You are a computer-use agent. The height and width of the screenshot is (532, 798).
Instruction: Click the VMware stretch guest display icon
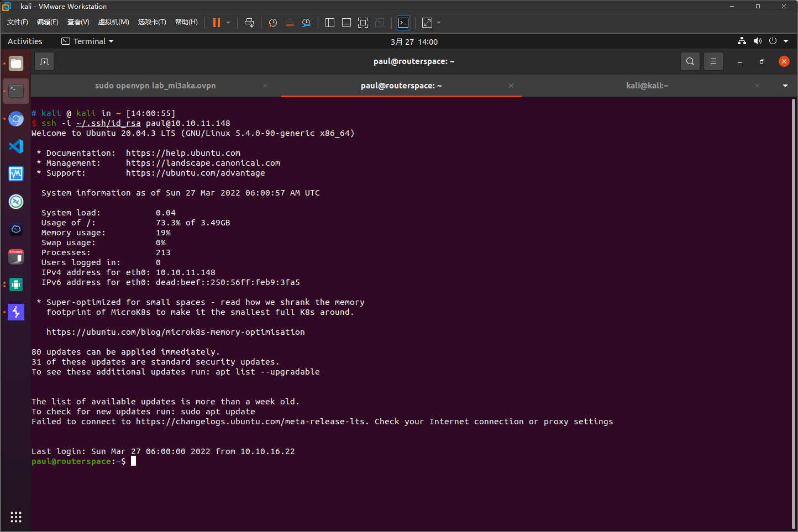[x=427, y=23]
